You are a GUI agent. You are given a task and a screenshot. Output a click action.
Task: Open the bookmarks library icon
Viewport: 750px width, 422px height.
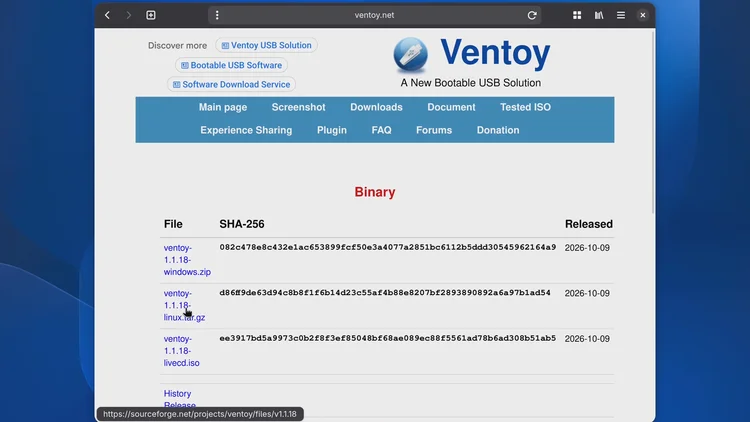pos(599,15)
